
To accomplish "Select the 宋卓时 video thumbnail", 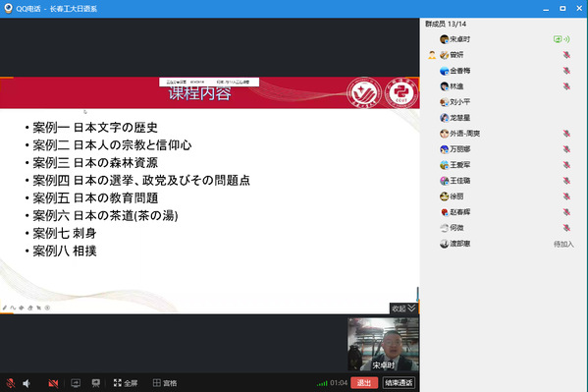I will (x=383, y=344).
